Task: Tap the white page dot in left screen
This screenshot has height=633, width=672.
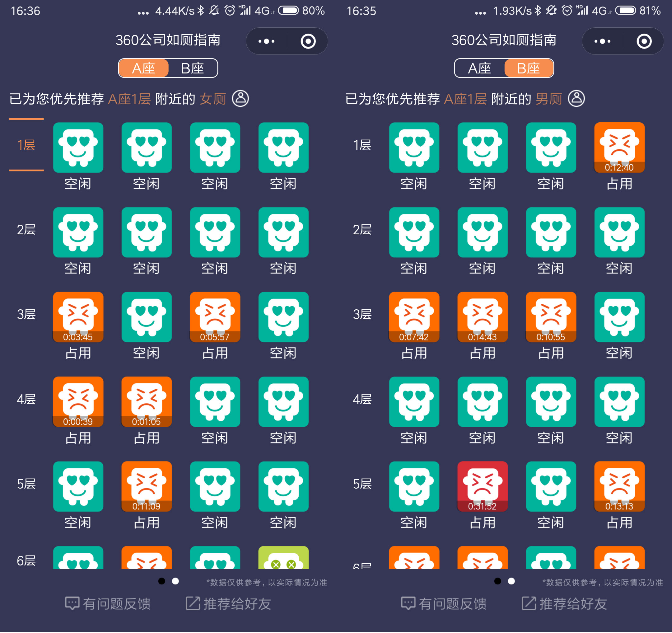Action: (175, 581)
